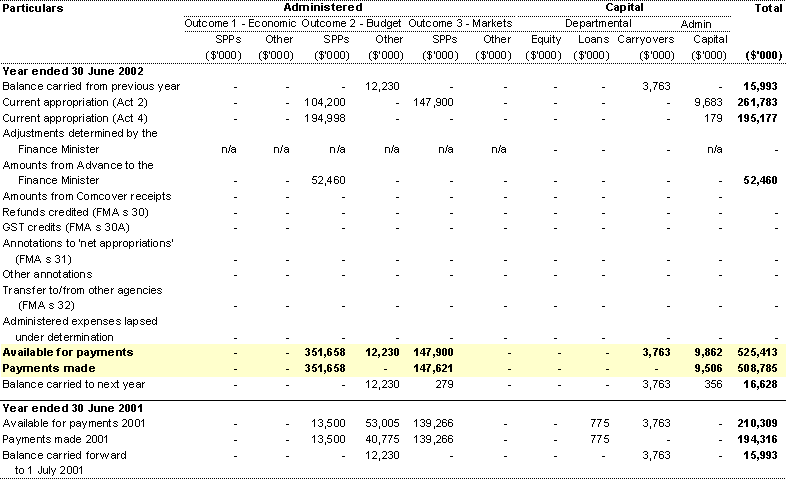Image resolution: width=786 pixels, height=479 pixels.
Task: Click the Particulars column header
Action: pos(33,8)
